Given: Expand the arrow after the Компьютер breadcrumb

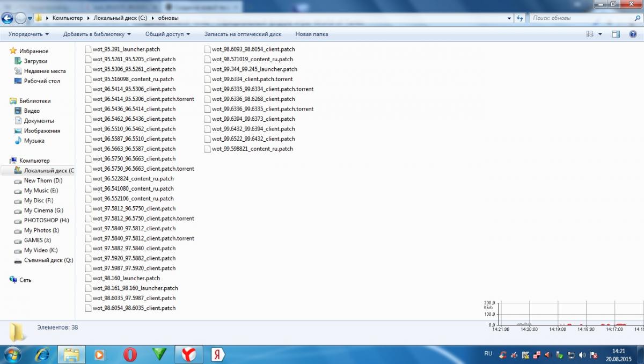Looking at the screenshot, I should pos(89,18).
